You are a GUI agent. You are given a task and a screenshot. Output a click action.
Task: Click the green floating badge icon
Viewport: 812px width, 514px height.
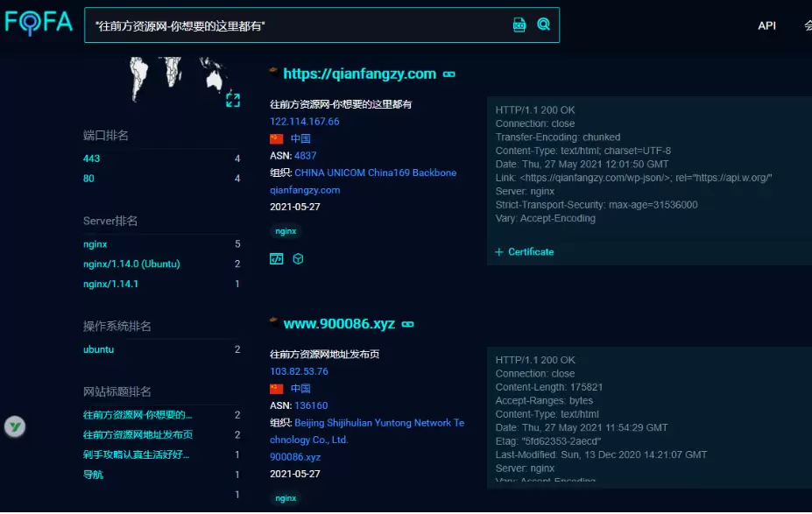pyautogui.click(x=15, y=427)
